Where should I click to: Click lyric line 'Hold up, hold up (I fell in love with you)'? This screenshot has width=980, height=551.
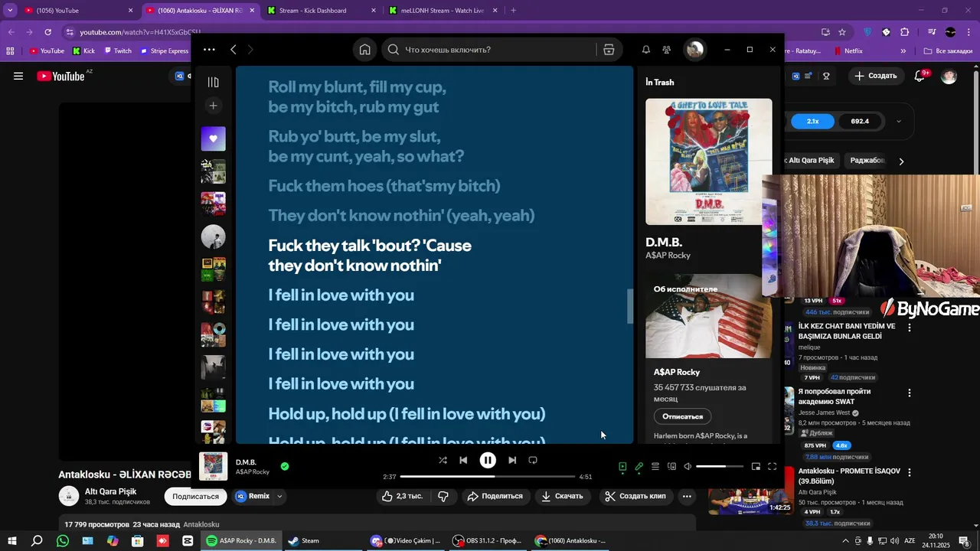point(407,414)
